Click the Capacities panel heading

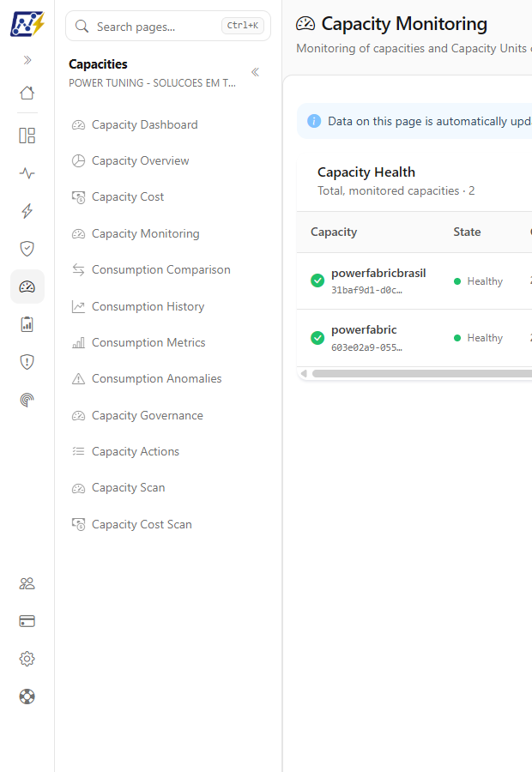(98, 64)
